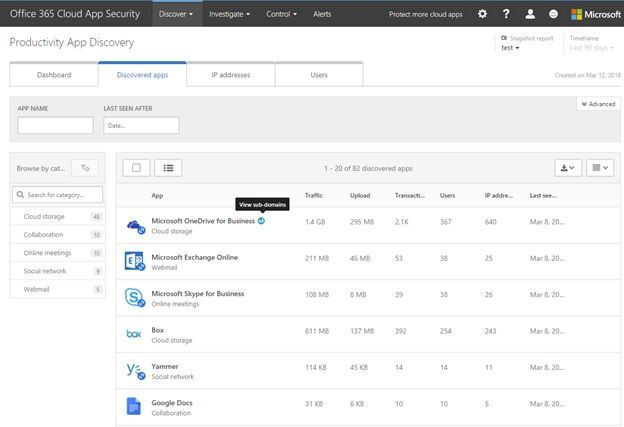624x427 pixels.
Task: Expand the snapshot report 'test' dropdown
Action: 510,48
